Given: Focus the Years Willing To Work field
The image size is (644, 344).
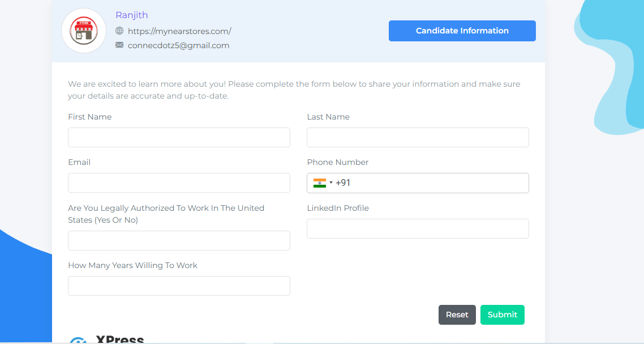Looking at the screenshot, I should pos(179,286).
